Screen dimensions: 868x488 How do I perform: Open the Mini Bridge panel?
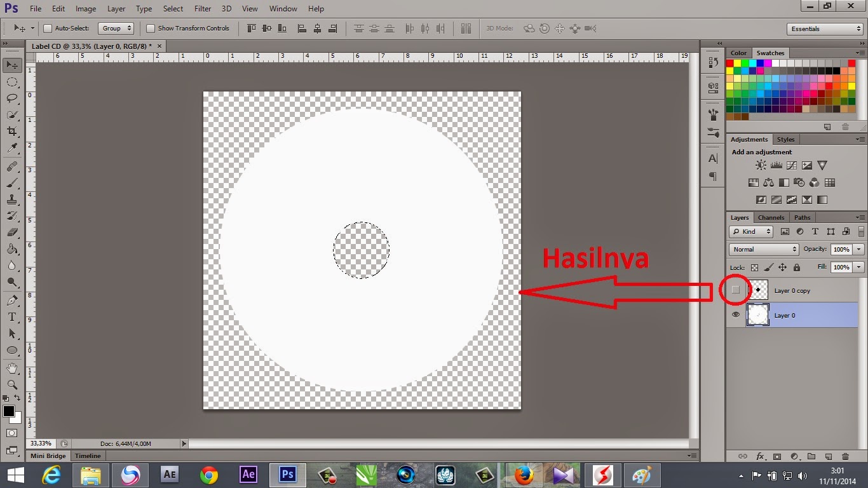(48, 456)
